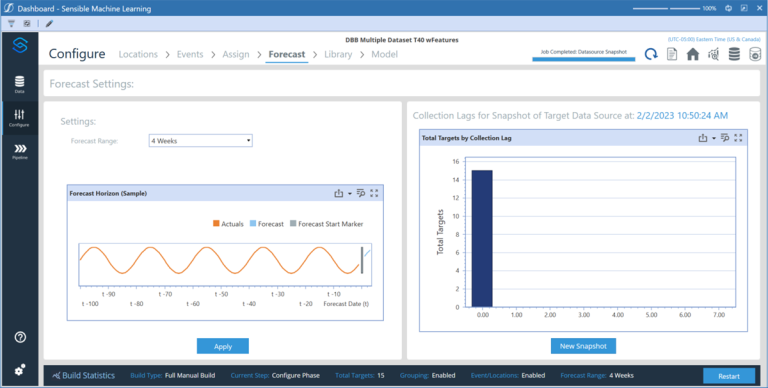Click the outlined database snapshot icon

pos(755,54)
